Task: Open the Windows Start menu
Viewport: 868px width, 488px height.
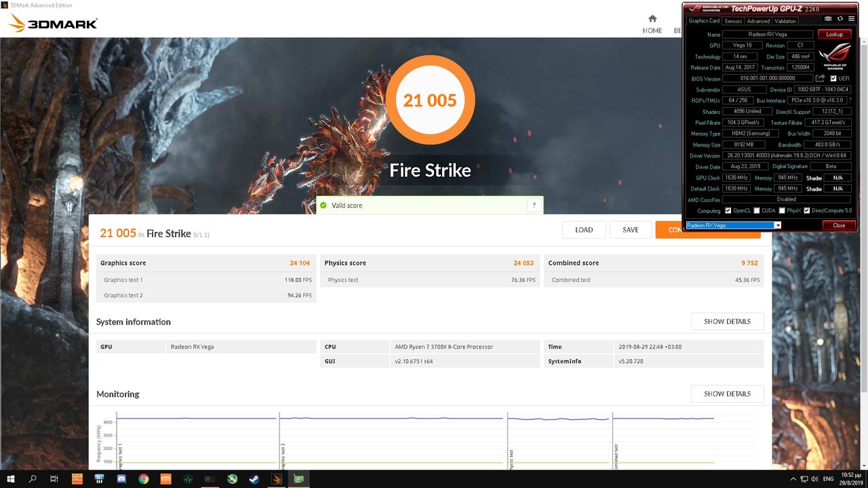Action: [11, 479]
